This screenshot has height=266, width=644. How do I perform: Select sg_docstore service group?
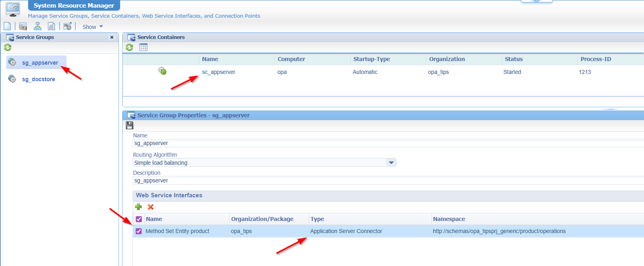coord(39,80)
